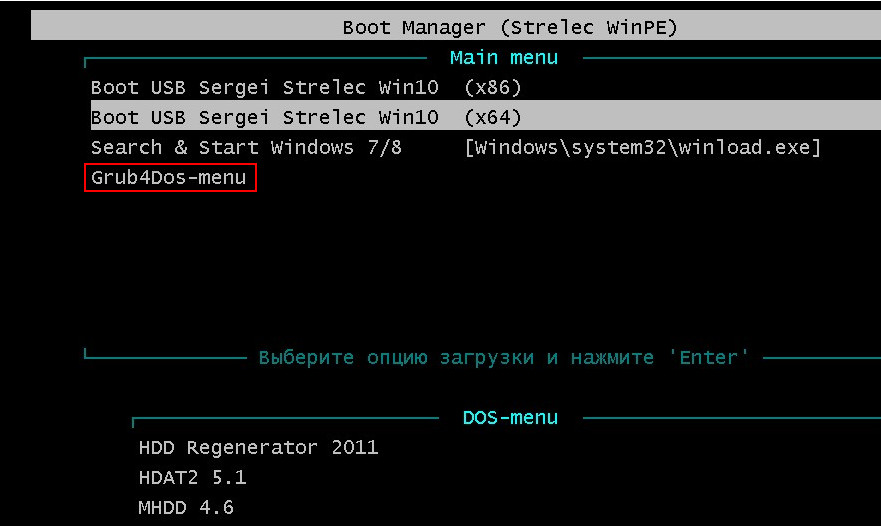Screen dimensions: 881x526
Task: Launch HDD Regenerator 2011 from DOS-menu
Action: (258, 448)
